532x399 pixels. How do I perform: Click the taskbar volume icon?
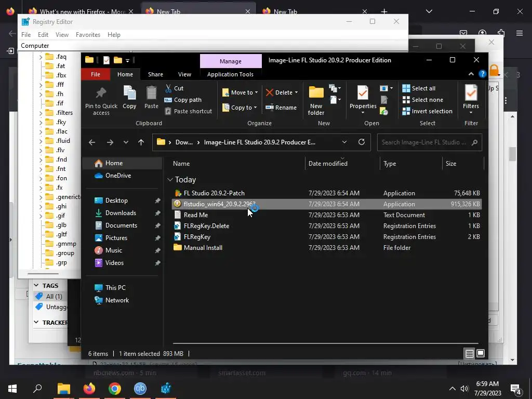464,389
